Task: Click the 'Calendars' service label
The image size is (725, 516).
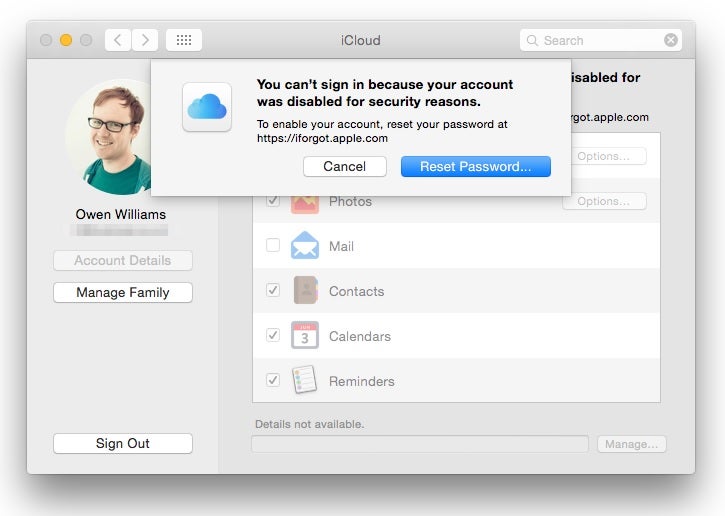Action: [x=360, y=336]
